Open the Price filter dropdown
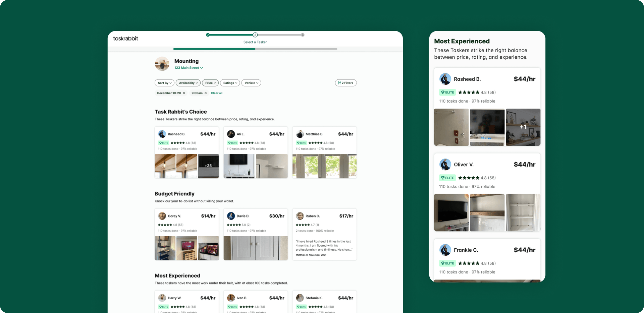This screenshot has height=313, width=644. tap(210, 83)
